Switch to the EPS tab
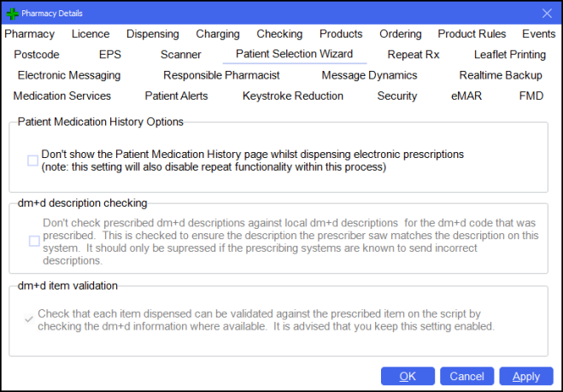 (110, 55)
